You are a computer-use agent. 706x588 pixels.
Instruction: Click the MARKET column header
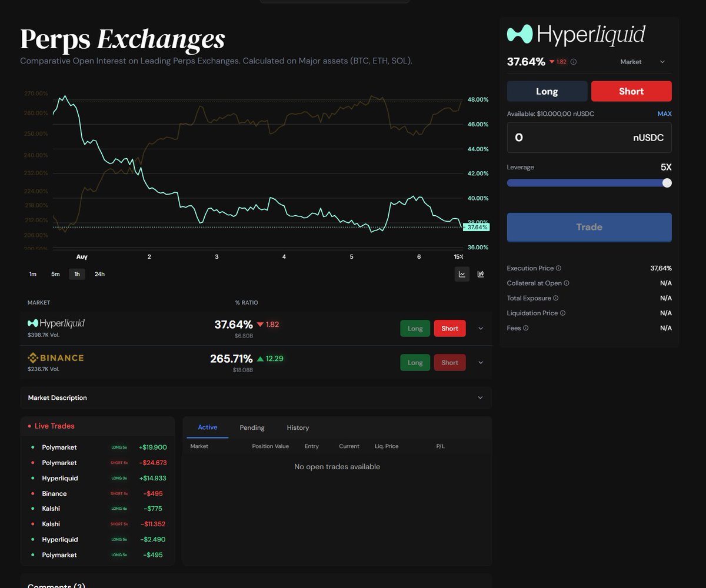[x=39, y=303]
